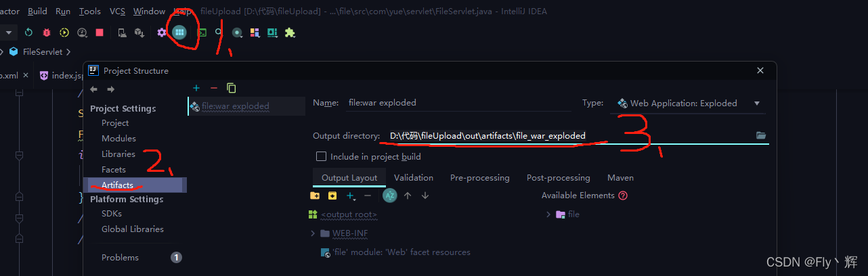Image resolution: width=868 pixels, height=276 pixels.
Task: Expand the WEB-INF folder node
Action: click(313, 233)
